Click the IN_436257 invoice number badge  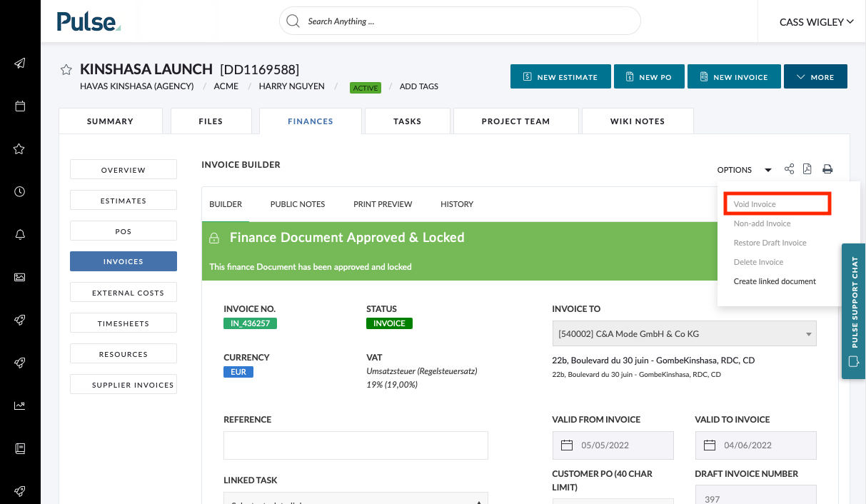(250, 323)
